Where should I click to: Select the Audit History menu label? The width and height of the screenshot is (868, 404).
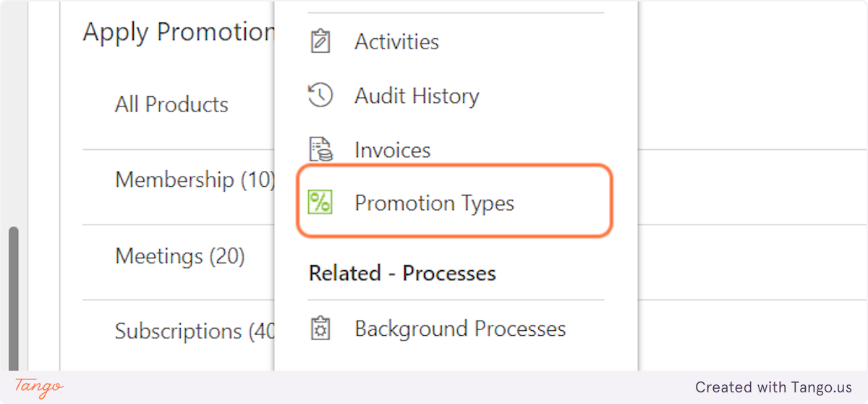[417, 96]
